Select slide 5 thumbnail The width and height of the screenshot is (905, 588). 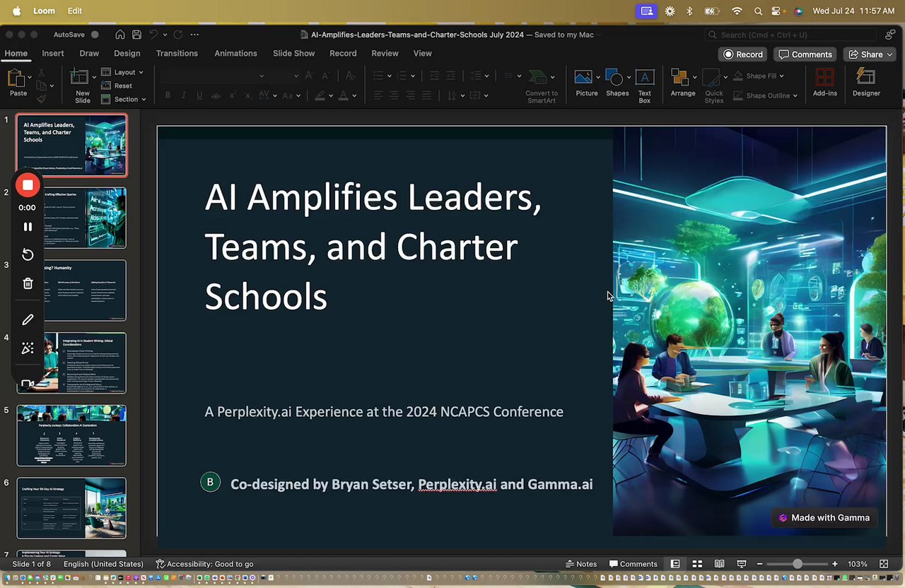(x=71, y=435)
